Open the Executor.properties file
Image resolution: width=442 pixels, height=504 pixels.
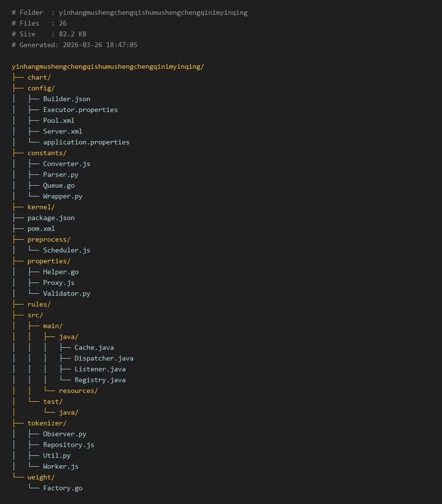[x=80, y=110]
